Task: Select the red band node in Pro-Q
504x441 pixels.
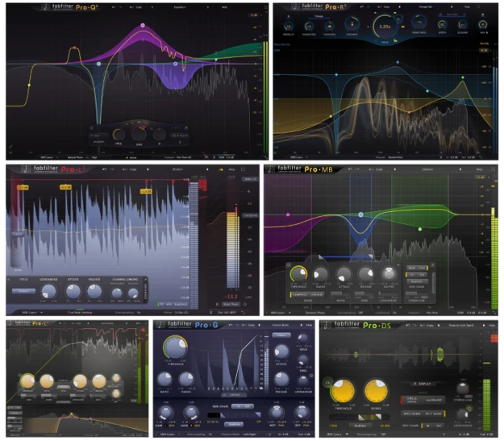Action: (x=74, y=48)
